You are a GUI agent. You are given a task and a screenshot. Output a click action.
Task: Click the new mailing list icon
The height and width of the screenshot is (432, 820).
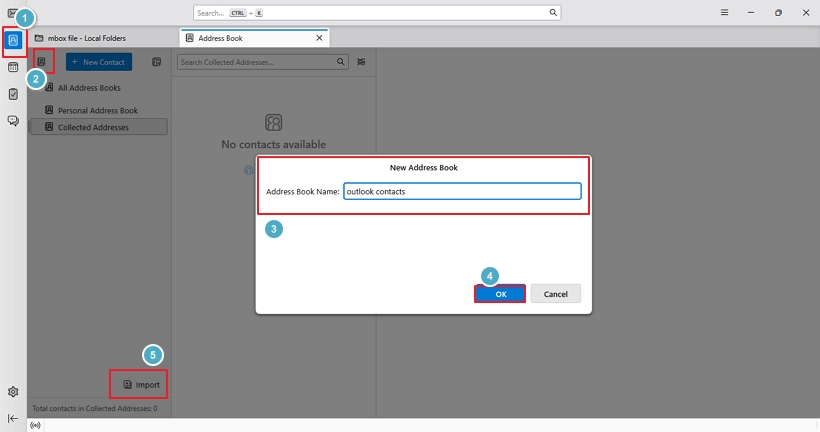click(156, 62)
